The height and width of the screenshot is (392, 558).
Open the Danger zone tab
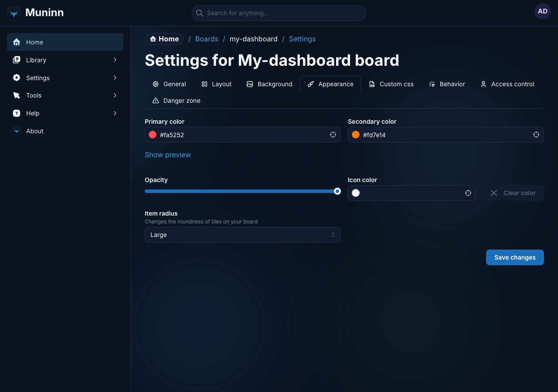click(176, 101)
